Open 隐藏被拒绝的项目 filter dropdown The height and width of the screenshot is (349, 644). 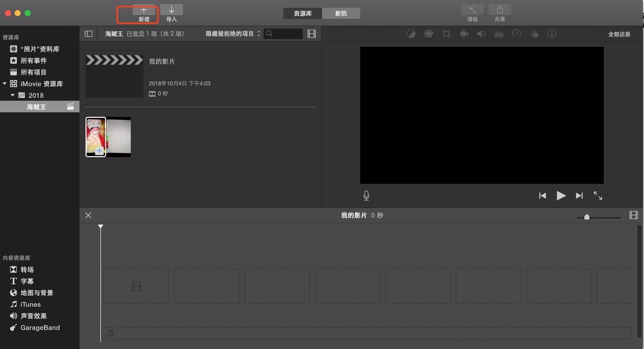[x=233, y=34]
